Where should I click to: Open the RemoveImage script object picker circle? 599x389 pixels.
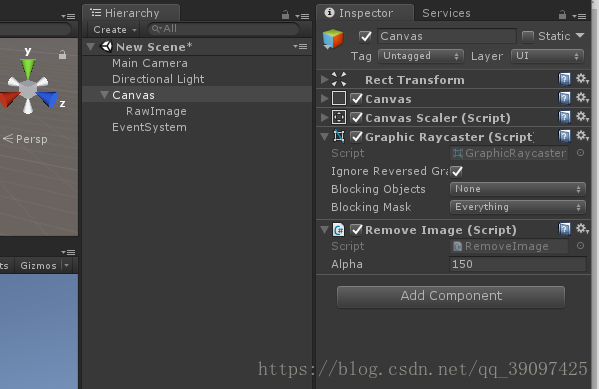(x=580, y=246)
